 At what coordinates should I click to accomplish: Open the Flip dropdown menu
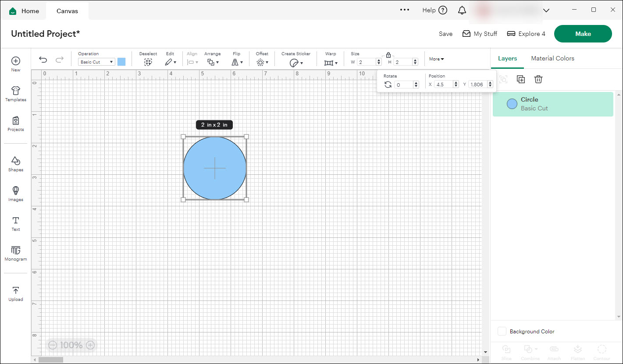tap(237, 62)
